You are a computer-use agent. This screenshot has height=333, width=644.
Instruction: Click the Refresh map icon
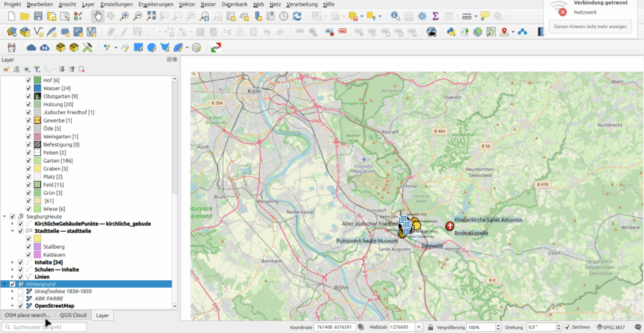click(297, 16)
